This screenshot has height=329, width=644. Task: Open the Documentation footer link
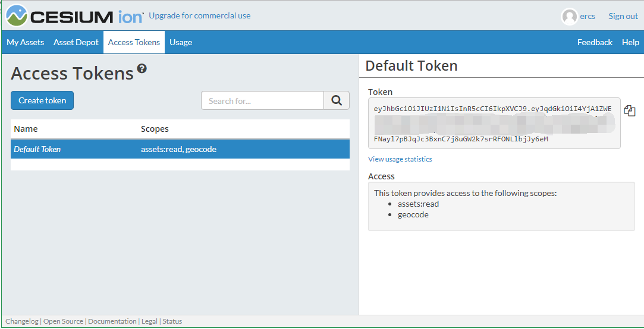click(x=112, y=321)
